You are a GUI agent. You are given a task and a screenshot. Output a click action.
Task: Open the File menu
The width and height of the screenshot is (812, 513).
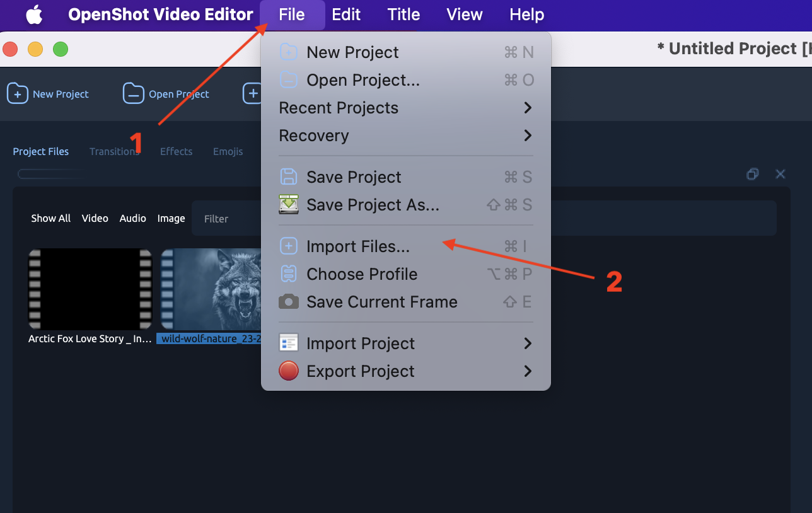(x=292, y=14)
